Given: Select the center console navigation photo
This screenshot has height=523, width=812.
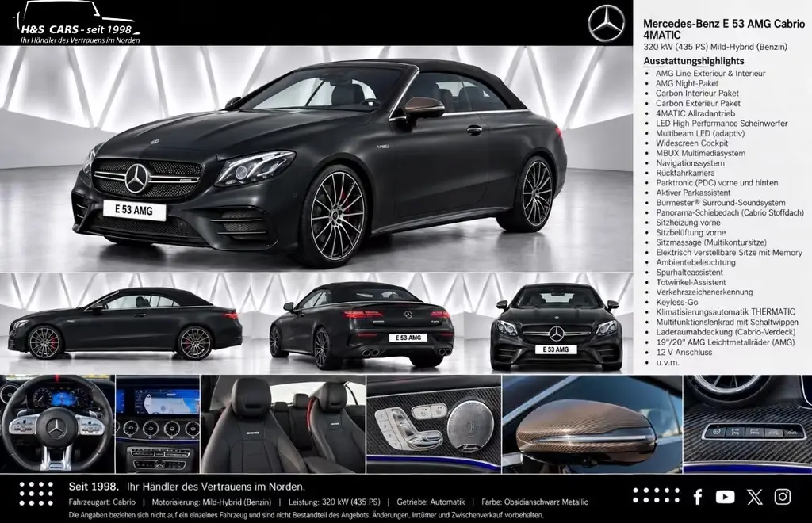Looking at the screenshot, I should point(158,424).
